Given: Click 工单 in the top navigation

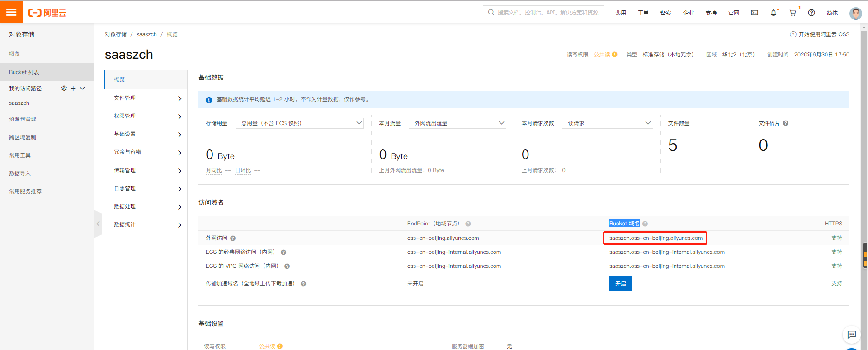Looking at the screenshot, I should (x=643, y=13).
